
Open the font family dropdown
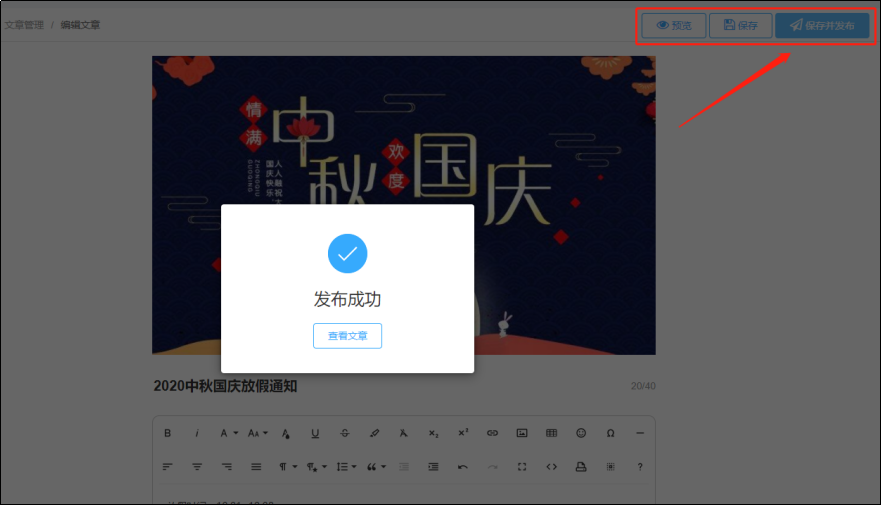pyautogui.click(x=229, y=433)
